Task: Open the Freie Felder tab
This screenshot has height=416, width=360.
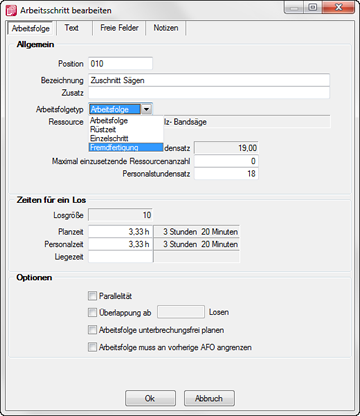Action: tap(119, 28)
